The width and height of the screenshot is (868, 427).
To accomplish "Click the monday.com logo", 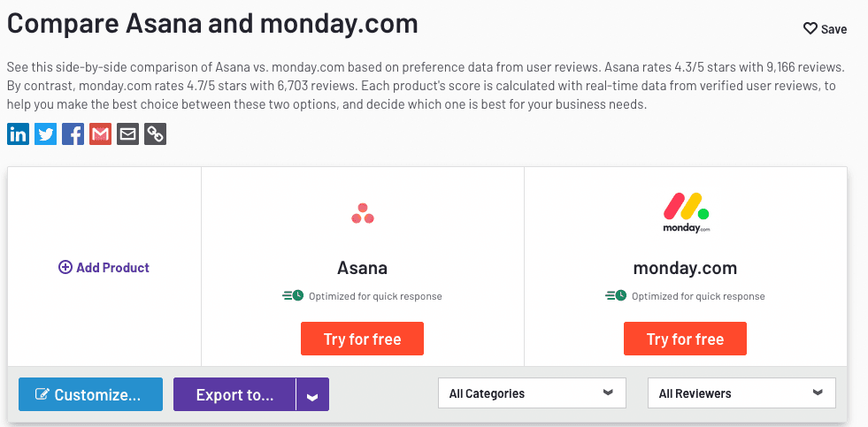I will click(686, 212).
